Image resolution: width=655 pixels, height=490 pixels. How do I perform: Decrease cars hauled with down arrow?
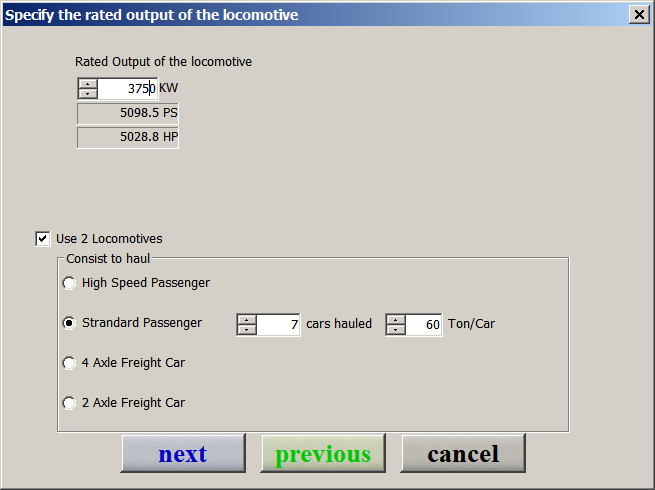pyautogui.click(x=247, y=330)
